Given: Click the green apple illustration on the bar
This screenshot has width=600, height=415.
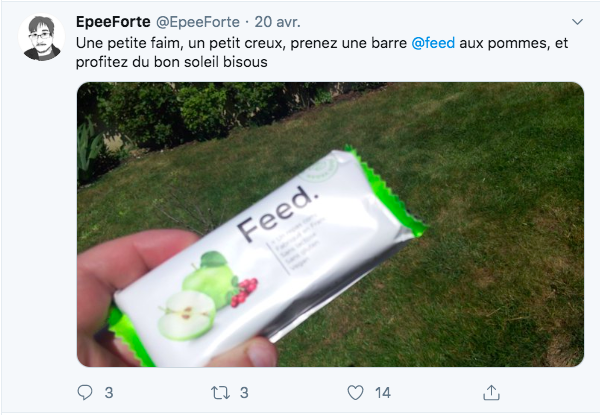Looking at the screenshot, I should tap(198, 296).
